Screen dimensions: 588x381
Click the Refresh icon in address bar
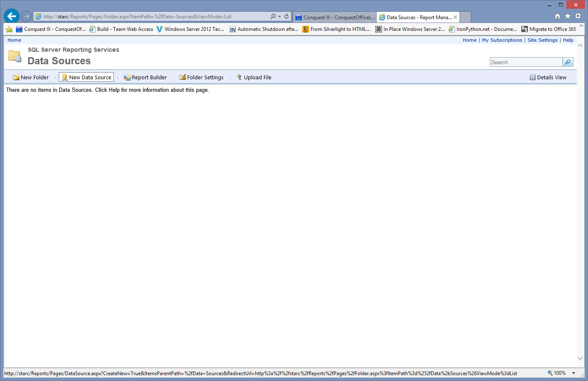(x=286, y=17)
